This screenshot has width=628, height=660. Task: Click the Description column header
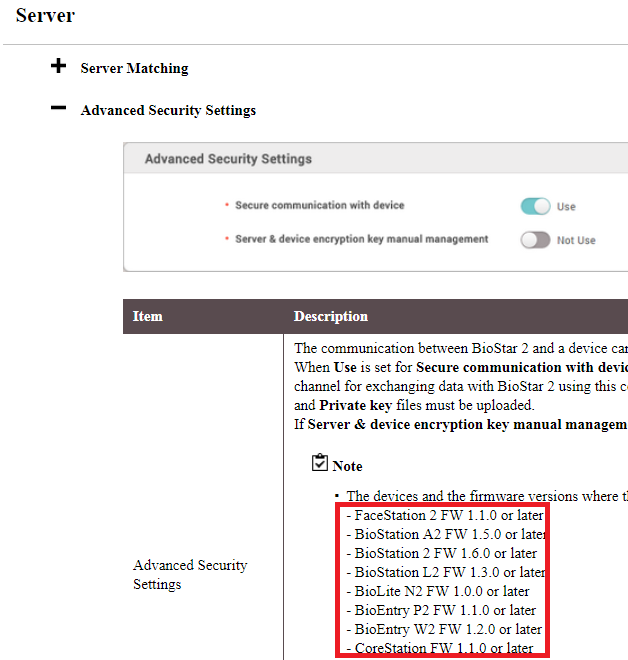point(331,316)
